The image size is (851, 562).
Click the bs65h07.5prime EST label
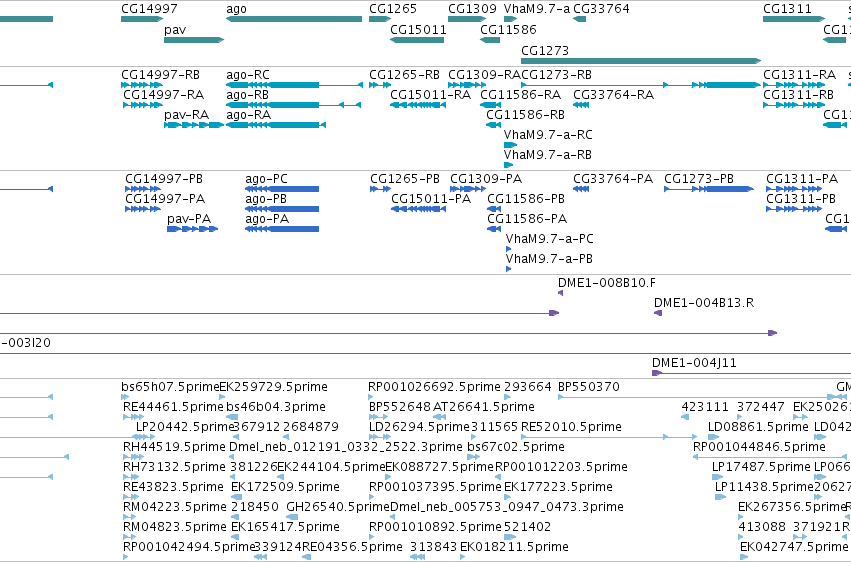170,387
